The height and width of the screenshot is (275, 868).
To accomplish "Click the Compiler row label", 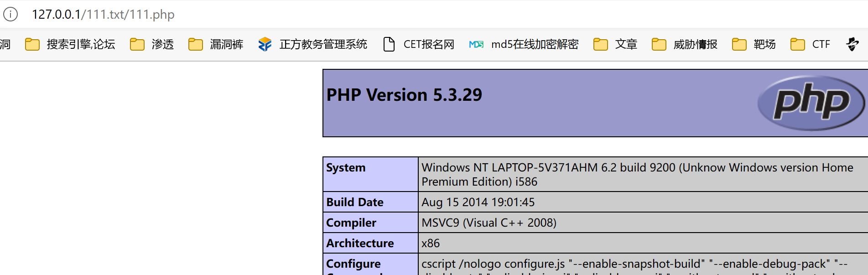I will [351, 223].
